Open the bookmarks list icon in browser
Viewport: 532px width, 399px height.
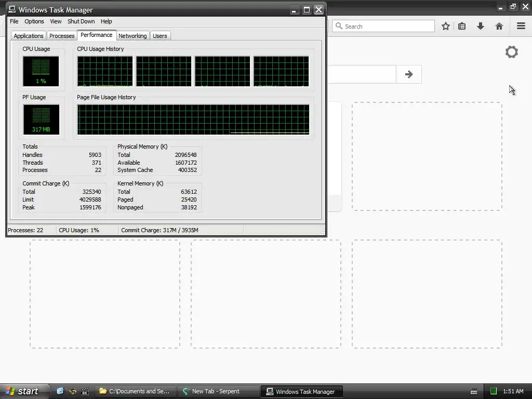[x=462, y=26]
